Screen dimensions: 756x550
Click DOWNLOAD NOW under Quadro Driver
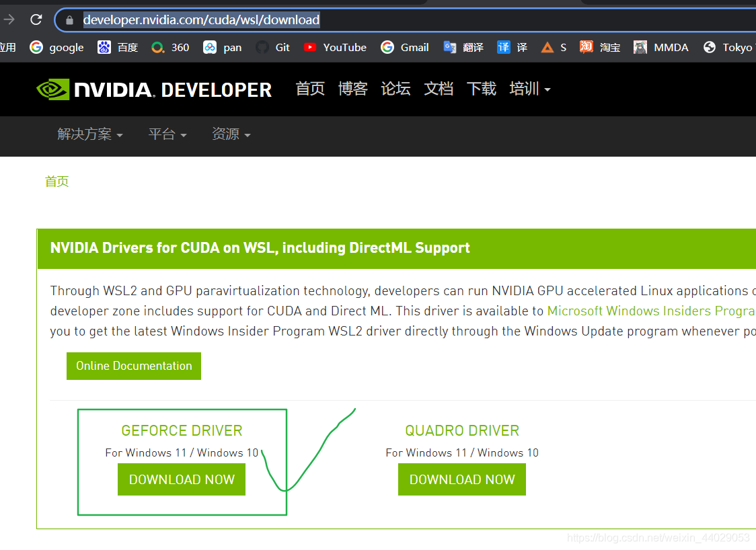[462, 479]
